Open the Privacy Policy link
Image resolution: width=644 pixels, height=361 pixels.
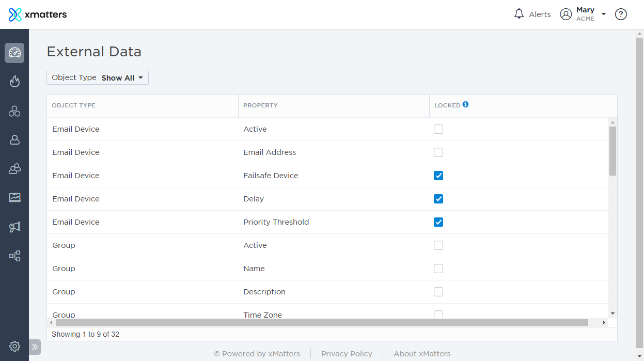(x=347, y=354)
